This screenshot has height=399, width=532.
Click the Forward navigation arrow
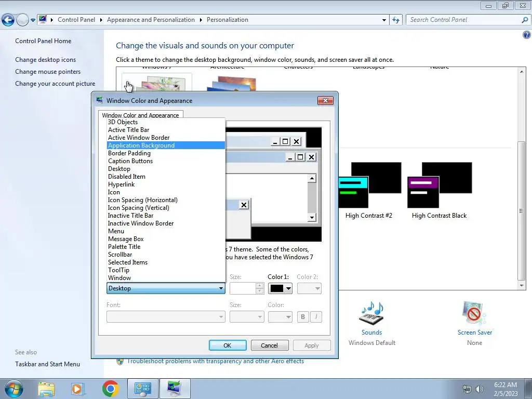22,20
